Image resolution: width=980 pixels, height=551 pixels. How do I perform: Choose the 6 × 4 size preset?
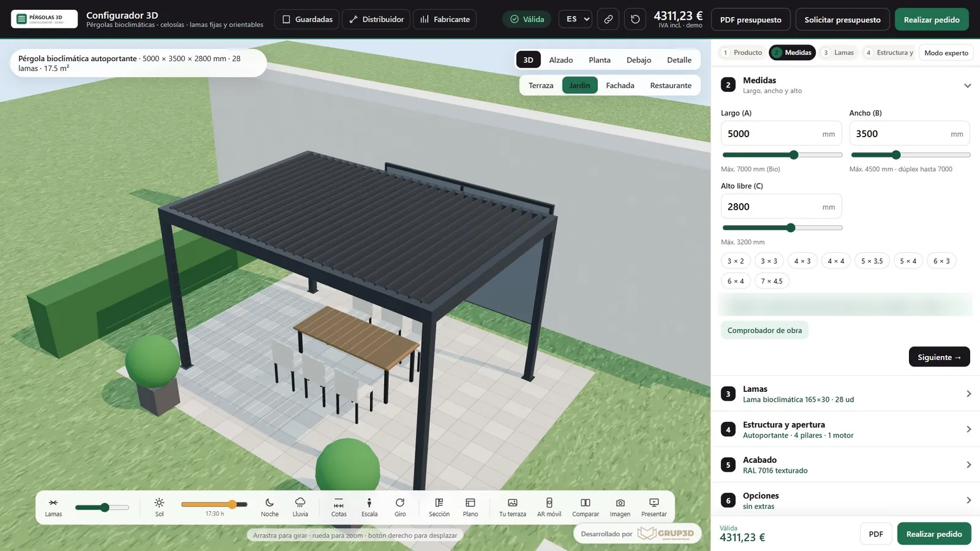736,281
